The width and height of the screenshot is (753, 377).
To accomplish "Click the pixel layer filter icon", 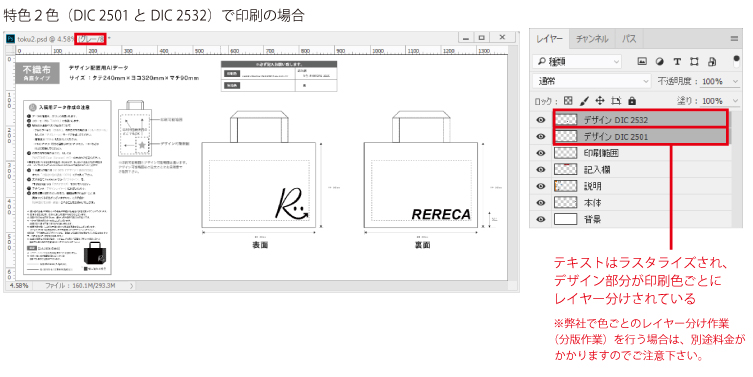I will (642, 61).
